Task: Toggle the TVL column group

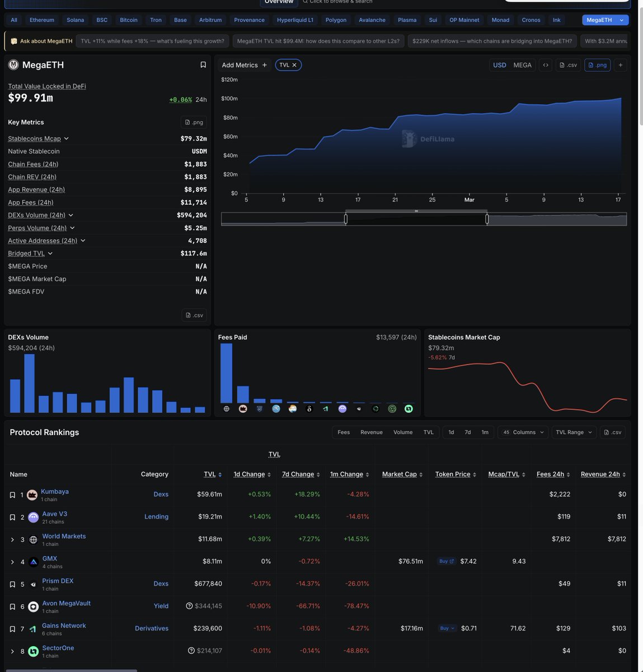Action: 429,432
